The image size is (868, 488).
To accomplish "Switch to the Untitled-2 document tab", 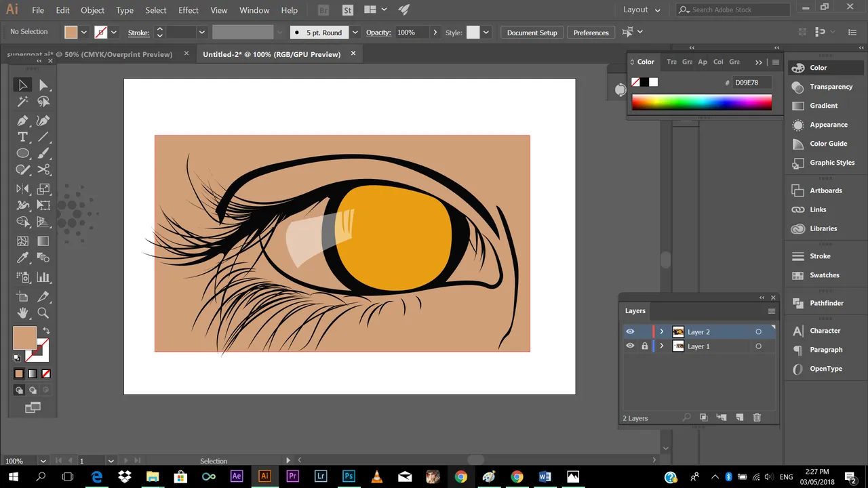I will pyautogui.click(x=271, y=54).
